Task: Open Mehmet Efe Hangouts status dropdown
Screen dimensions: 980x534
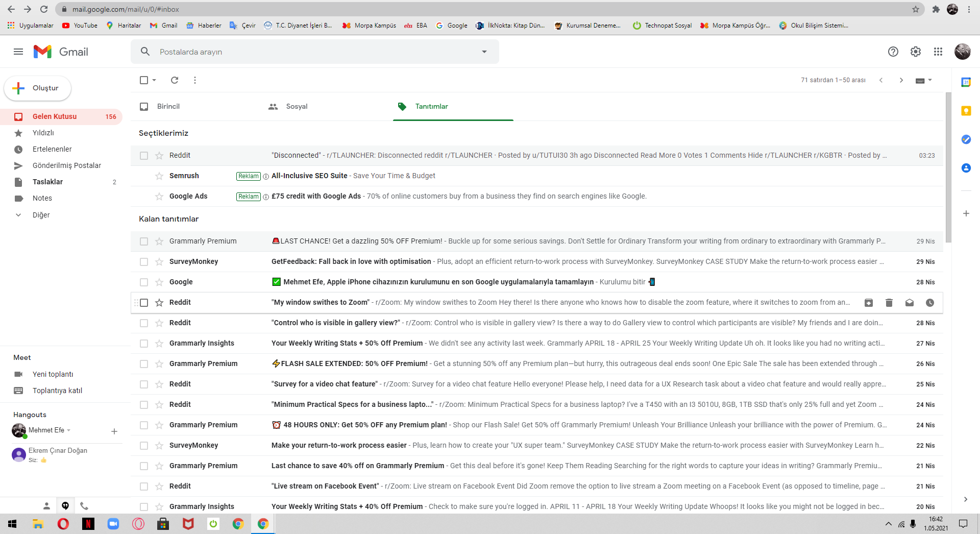Action: [x=69, y=430]
